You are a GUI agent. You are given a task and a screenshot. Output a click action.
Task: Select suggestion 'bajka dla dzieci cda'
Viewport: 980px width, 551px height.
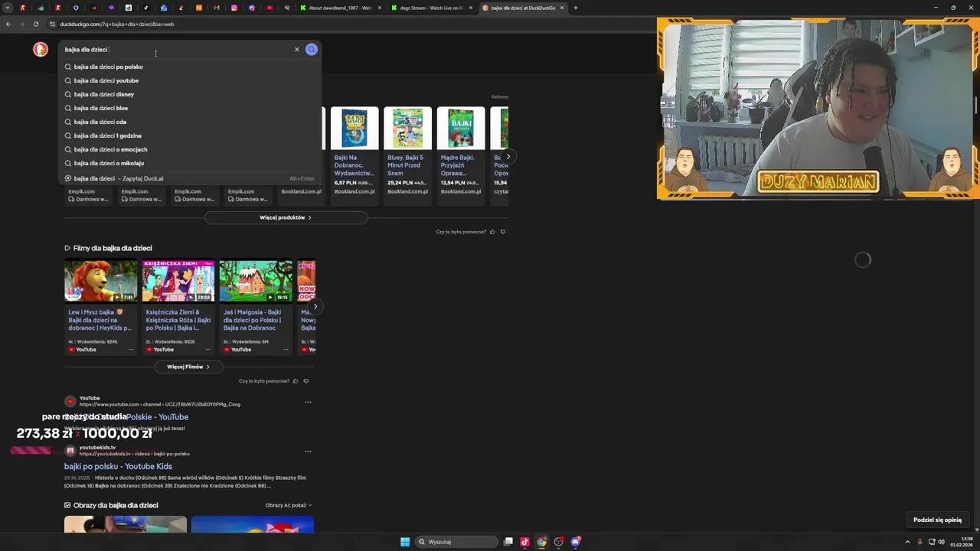190,122
